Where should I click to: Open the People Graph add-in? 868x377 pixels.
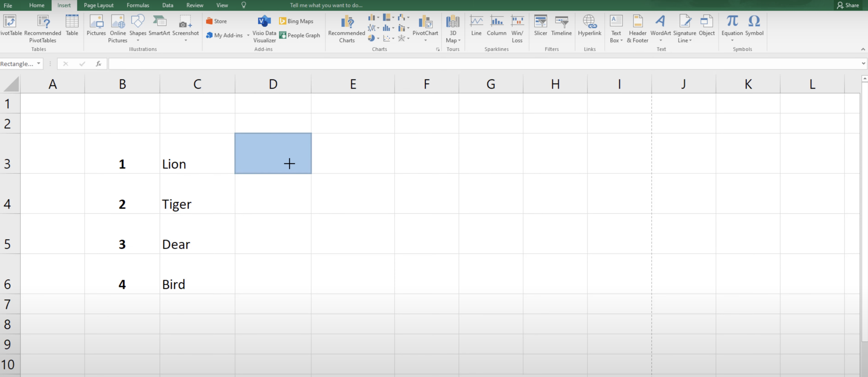click(x=299, y=35)
